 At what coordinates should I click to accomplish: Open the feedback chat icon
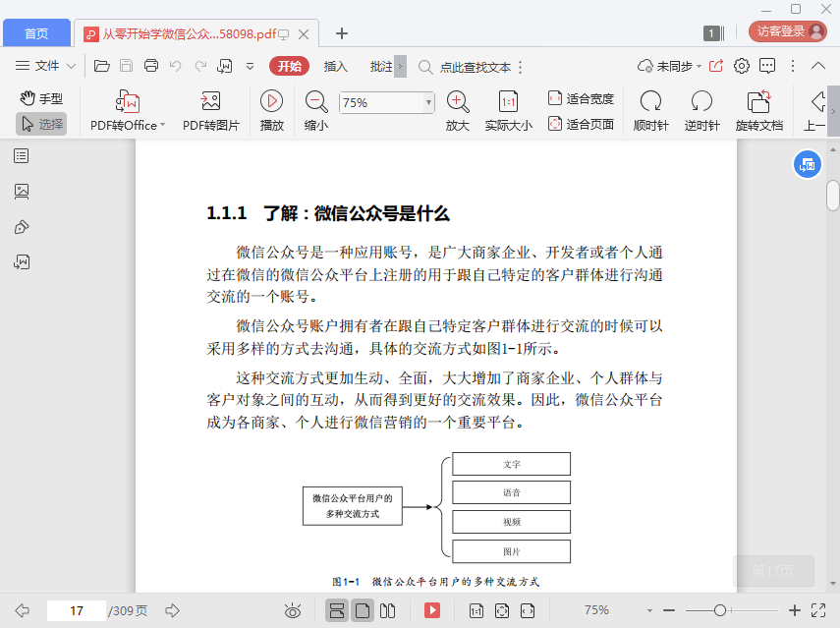(x=767, y=66)
